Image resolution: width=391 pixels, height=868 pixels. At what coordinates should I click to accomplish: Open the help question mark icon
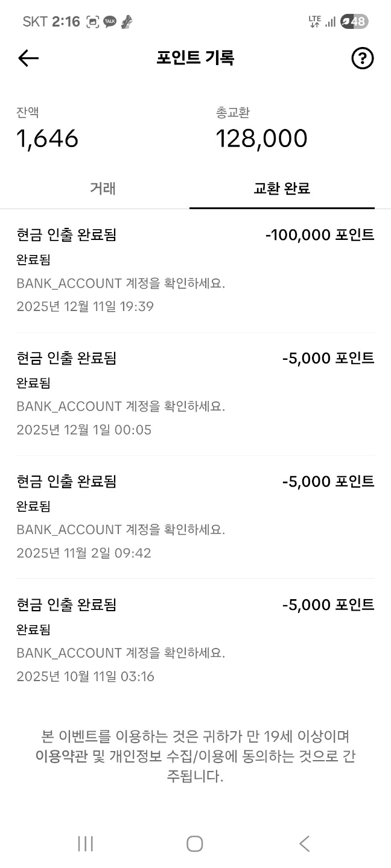point(362,58)
